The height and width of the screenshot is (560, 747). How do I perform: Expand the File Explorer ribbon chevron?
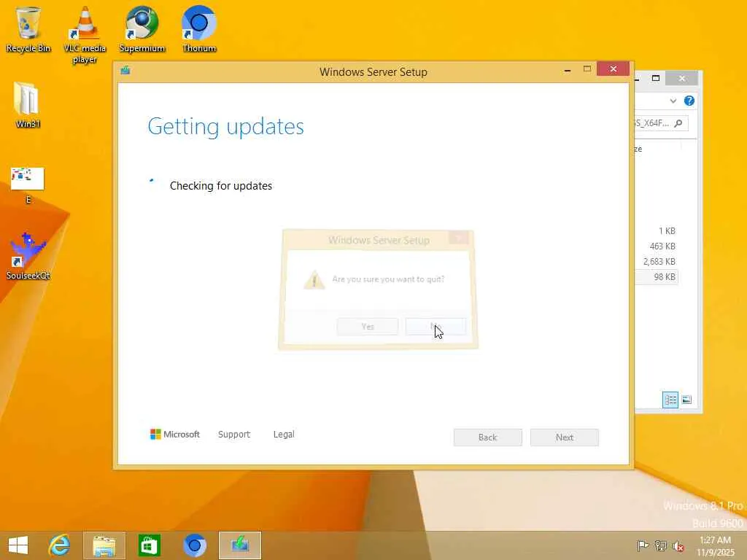click(673, 101)
